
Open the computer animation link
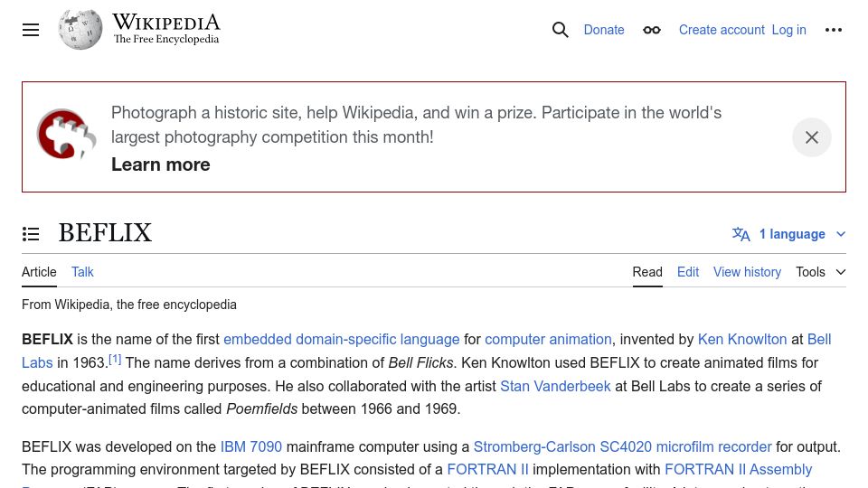pyautogui.click(x=548, y=339)
